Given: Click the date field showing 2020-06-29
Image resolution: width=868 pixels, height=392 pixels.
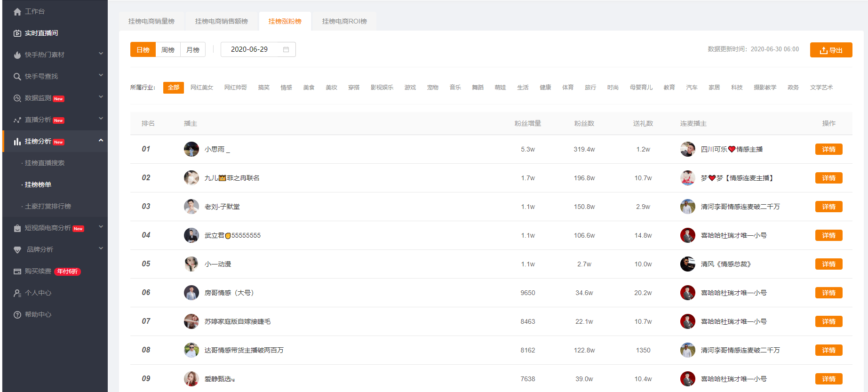Looking at the screenshot, I should click(258, 49).
